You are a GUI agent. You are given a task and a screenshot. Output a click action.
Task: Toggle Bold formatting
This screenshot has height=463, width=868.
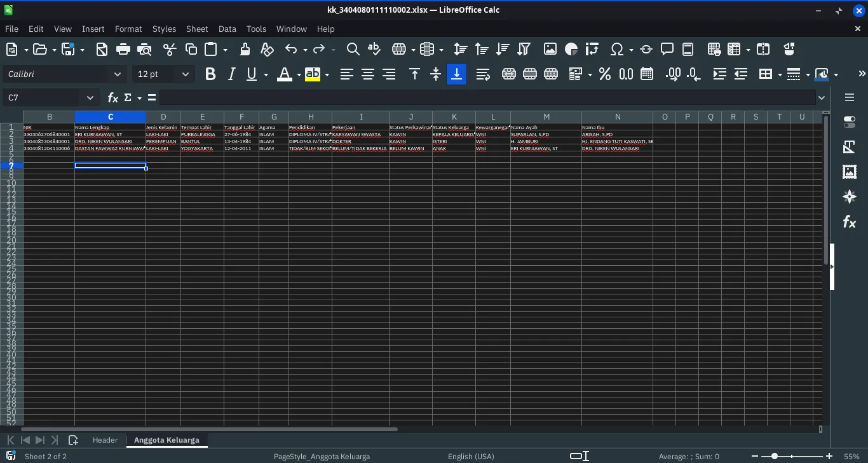[x=210, y=74]
